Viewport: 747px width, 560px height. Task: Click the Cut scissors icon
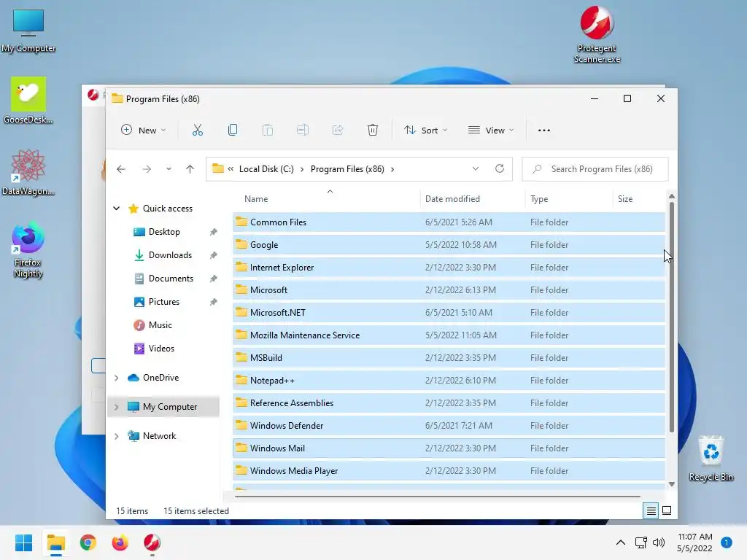pos(197,130)
